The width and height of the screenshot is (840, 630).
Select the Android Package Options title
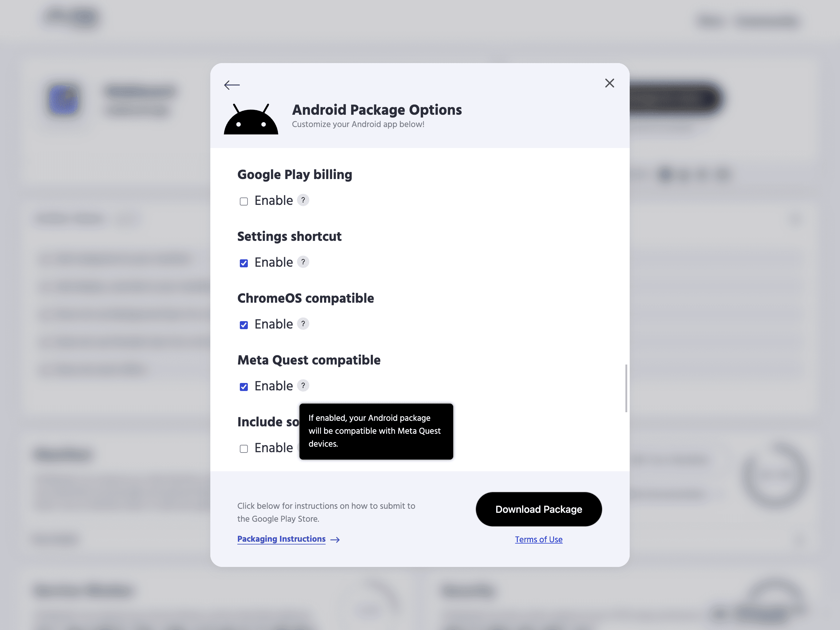coord(377,110)
